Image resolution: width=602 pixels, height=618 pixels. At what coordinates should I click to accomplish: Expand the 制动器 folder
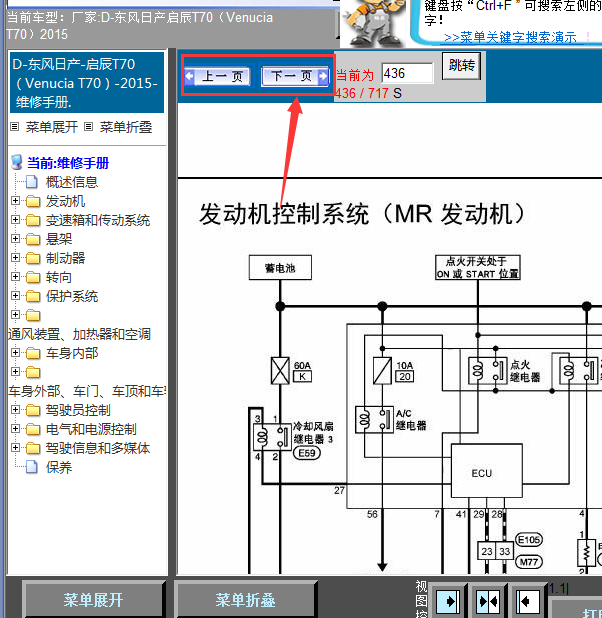click(x=15, y=258)
